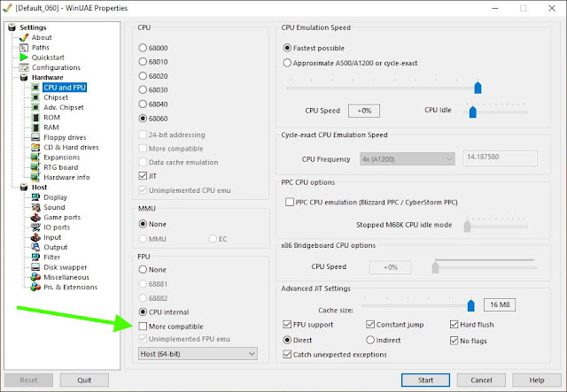This screenshot has height=392, width=567.
Task: Disable the JIT checkbox
Action: [143, 176]
